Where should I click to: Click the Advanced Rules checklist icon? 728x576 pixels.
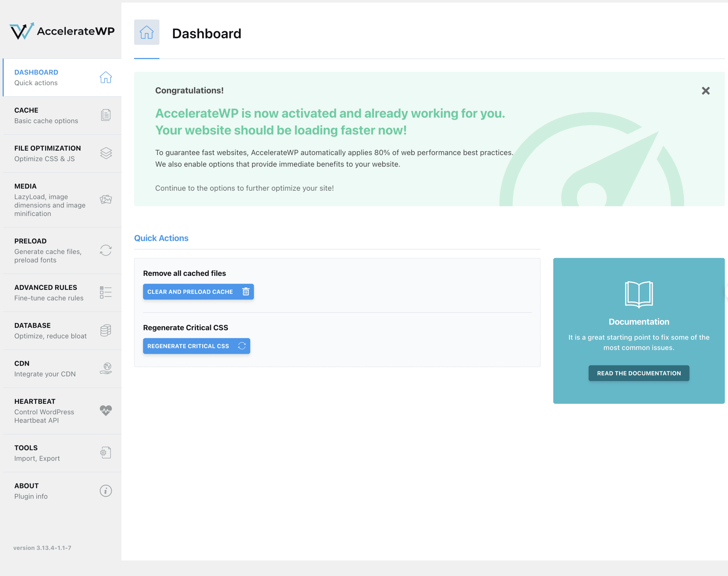[x=106, y=292]
